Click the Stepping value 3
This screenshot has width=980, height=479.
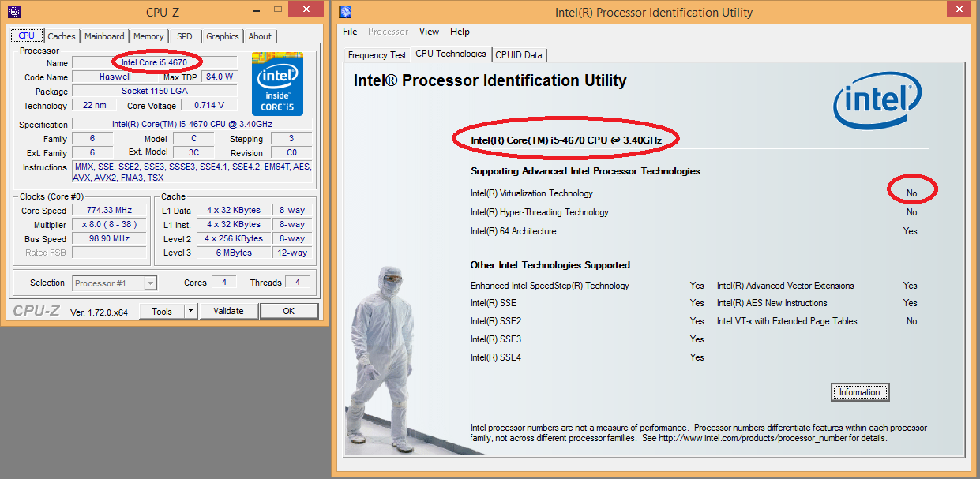[291, 139]
